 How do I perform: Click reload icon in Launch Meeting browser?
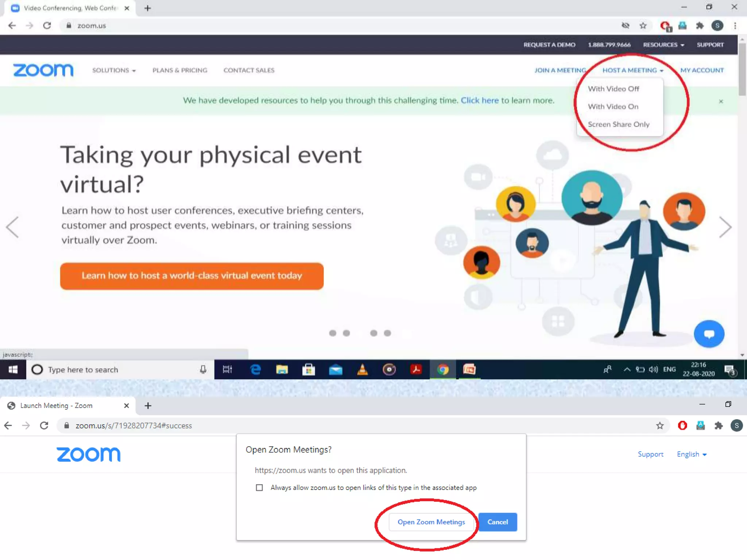(x=44, y=425)
